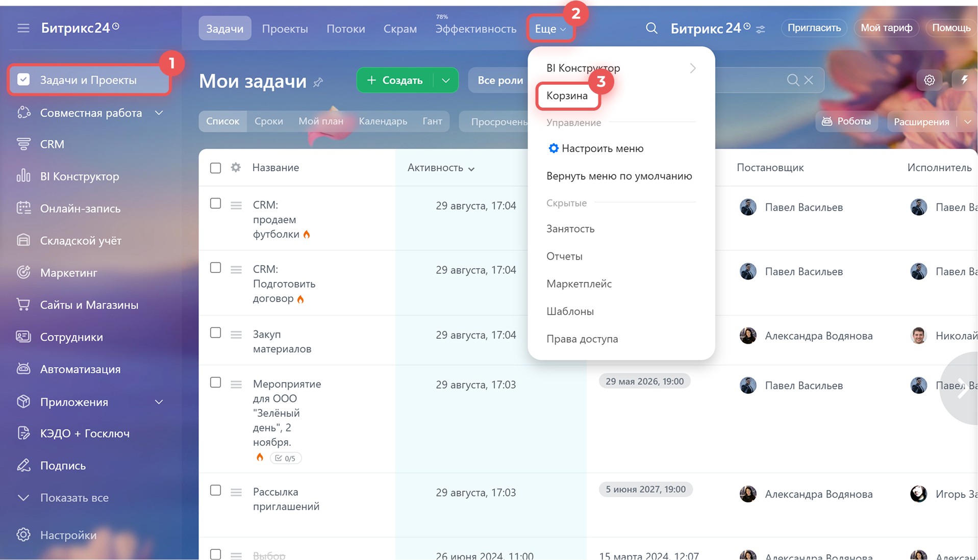Select Вернуть меню по умолчанию
The image size is (978, 560).
(619, 176)
